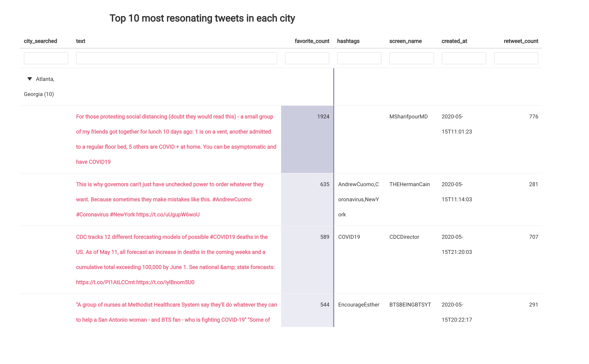
Task: Sort table by favorite_count header
Action: click(312, 41)
